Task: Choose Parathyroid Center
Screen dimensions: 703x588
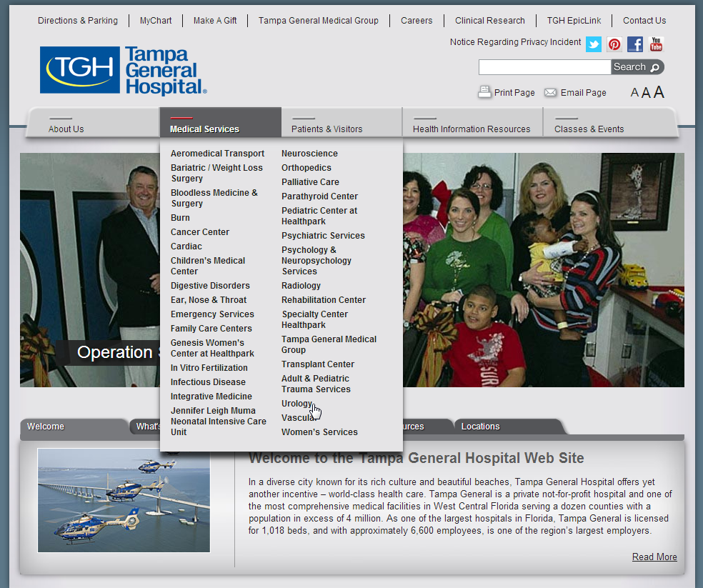Action: [x=319, y=196]
